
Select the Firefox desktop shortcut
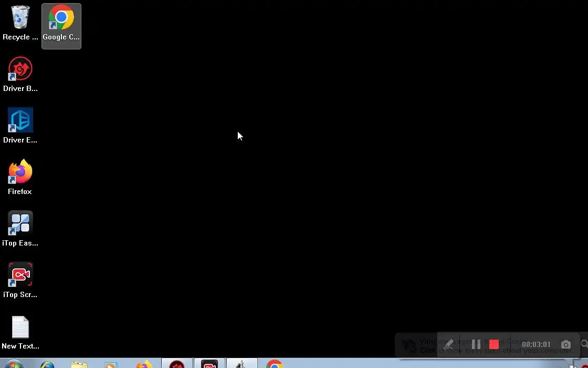pyautogui.click(x=20, y=177)
